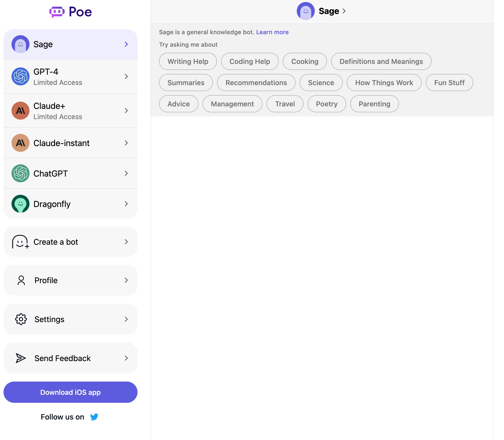Pick the Cooking suggestion chip

[305, 61]
